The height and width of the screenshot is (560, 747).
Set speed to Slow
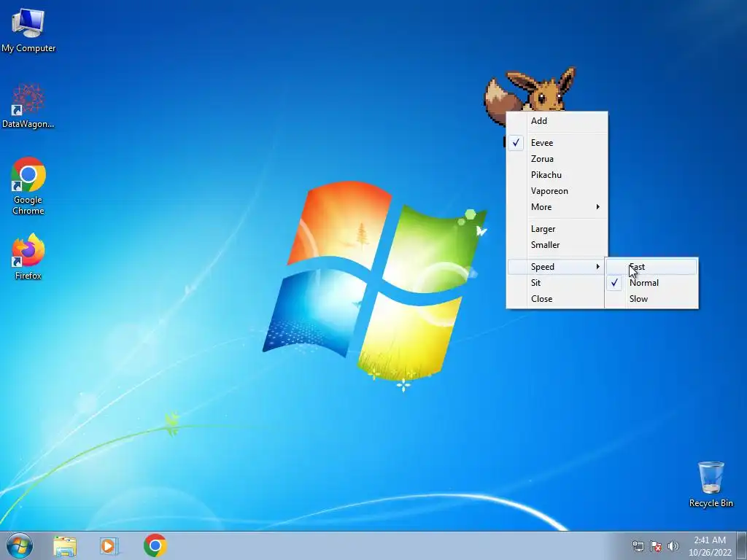[x=651, y=299]
